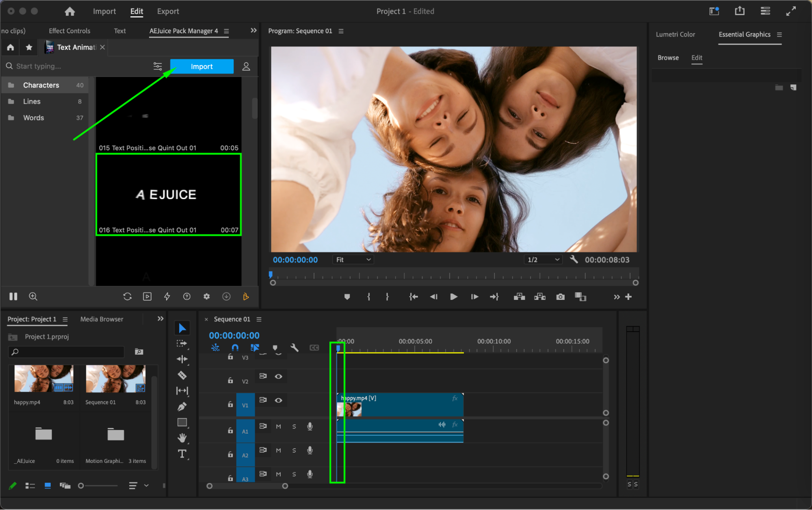Open Essential Graphics panel menu
The image size is (812, 510).
coord(779,35)
